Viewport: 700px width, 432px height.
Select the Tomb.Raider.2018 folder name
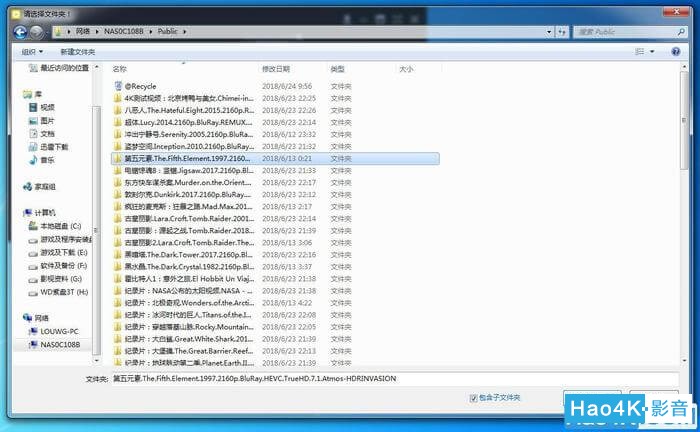coord(189,230)
